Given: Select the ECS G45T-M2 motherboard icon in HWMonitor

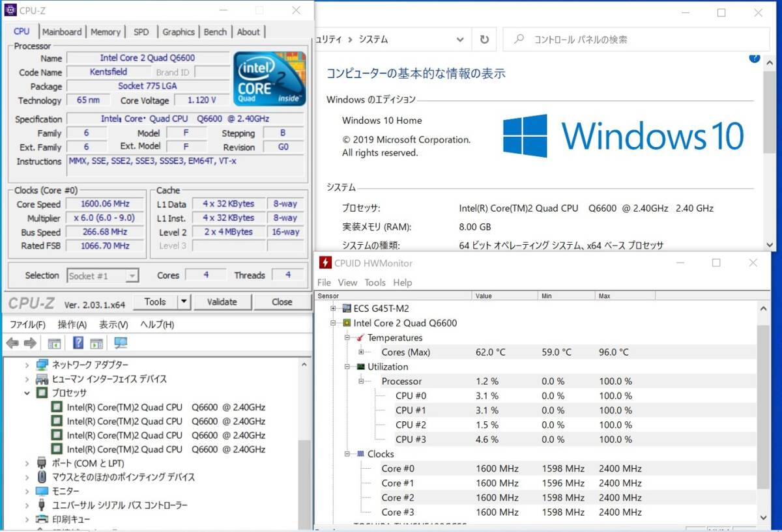Looking at the screenshot, I should [x=347, y=309].
